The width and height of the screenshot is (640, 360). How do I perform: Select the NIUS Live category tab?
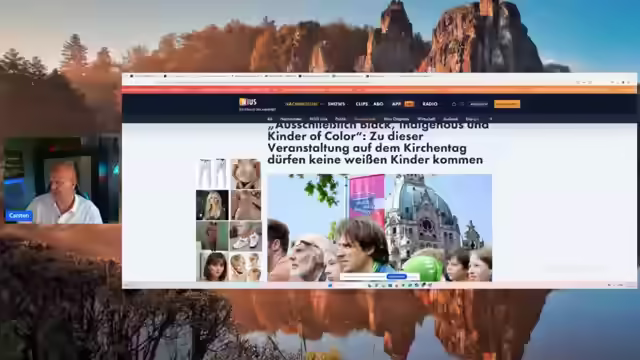click(x=318, y=119)
